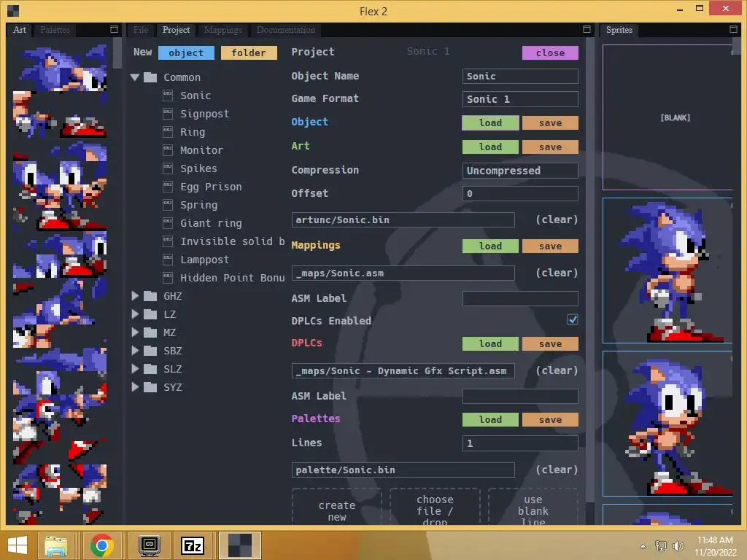
Task: Clear the palette/Sonic.bin path
Action: [557, 470]
